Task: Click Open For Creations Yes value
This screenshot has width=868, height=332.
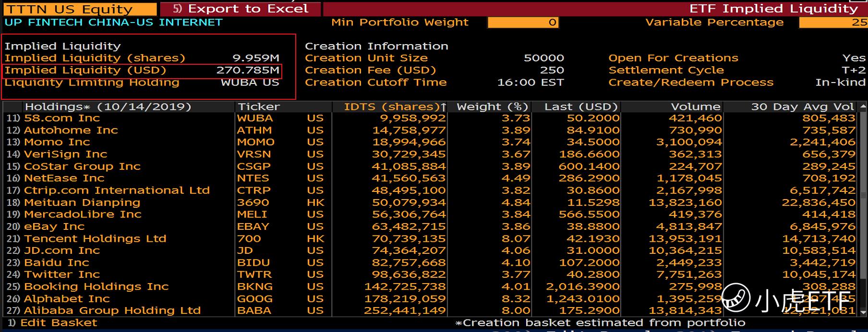Action: (x=854, y=58)
